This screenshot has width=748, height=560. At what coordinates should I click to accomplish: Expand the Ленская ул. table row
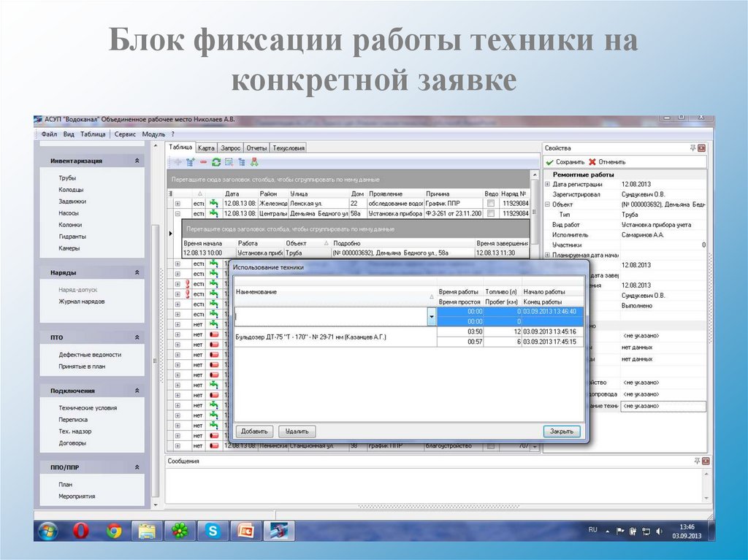pyautogui.click(x=178, y=204)
